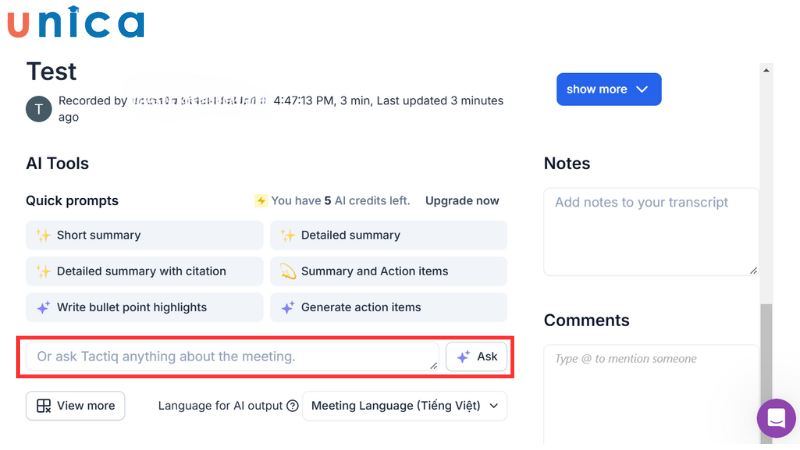Follow the Upgrade now link

click(x=462, y=201)
